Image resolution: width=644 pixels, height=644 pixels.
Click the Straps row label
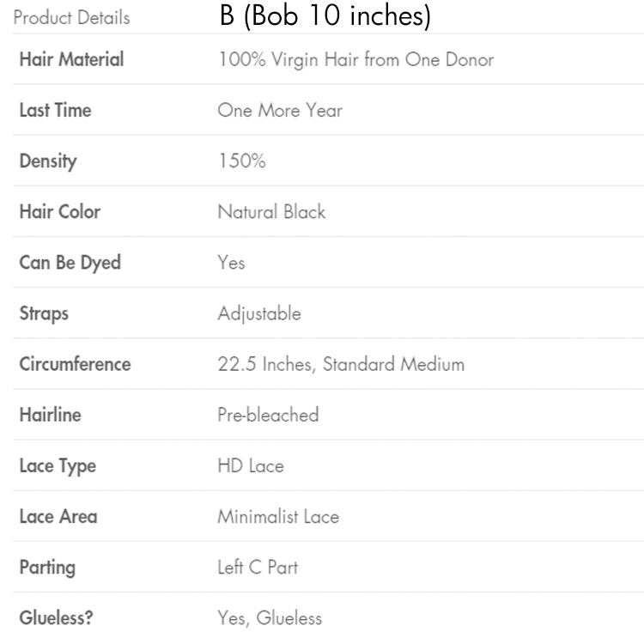pyautogui.click(x=44, y=313)
